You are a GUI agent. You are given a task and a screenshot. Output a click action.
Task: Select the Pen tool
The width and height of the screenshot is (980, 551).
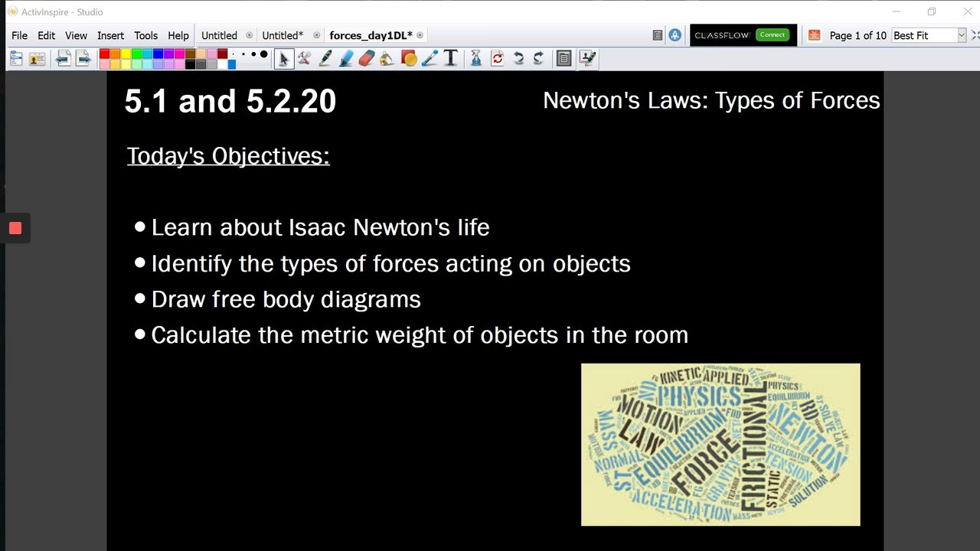pyautogui.click(x=325, y=58)
